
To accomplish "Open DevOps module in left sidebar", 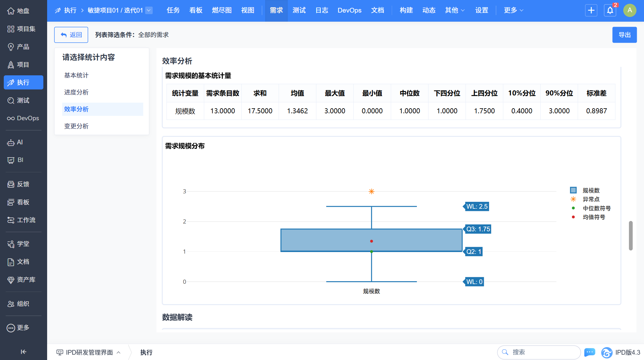I will click(x=24, y=118).
